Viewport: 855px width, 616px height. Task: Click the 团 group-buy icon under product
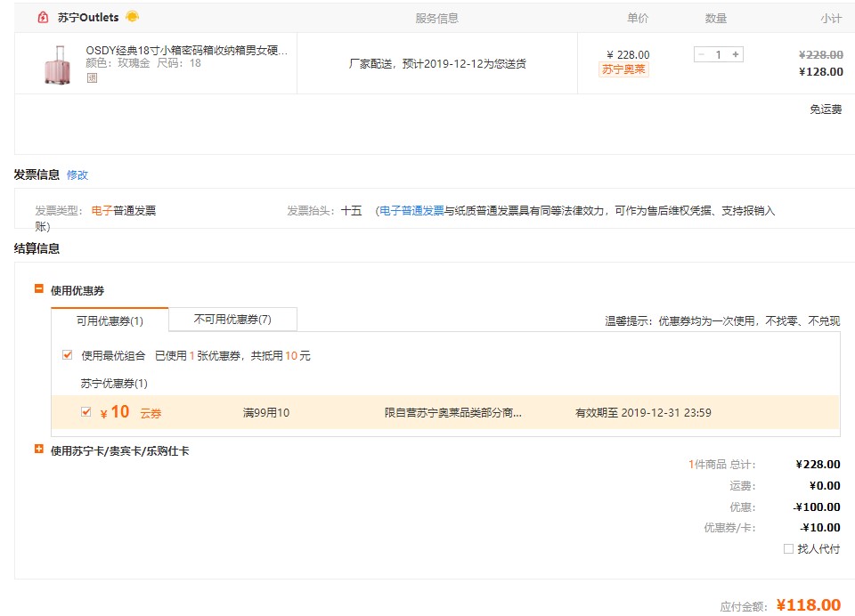[x=92, y=78]
